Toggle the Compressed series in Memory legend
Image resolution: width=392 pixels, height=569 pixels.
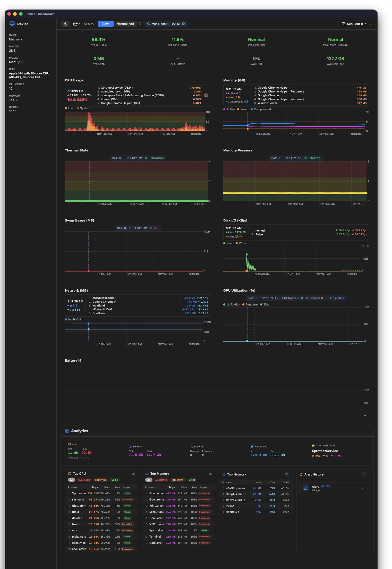261,109
